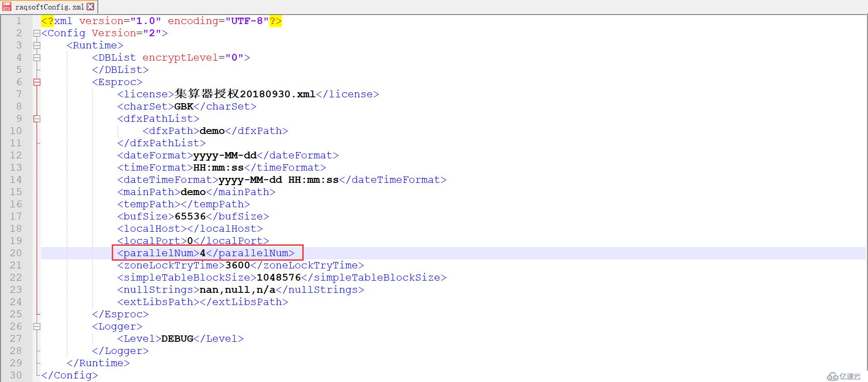868x382 pixels.
Task: Click line number 20 in margin
Action: coord(16,253)
